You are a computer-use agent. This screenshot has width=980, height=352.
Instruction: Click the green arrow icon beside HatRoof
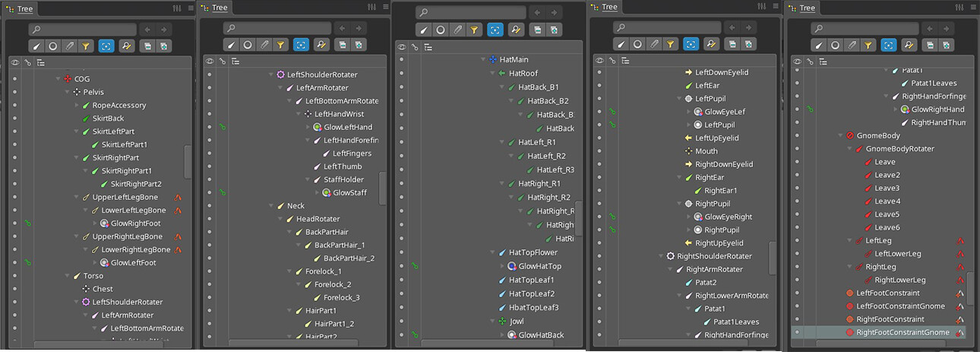coord(501,74)
